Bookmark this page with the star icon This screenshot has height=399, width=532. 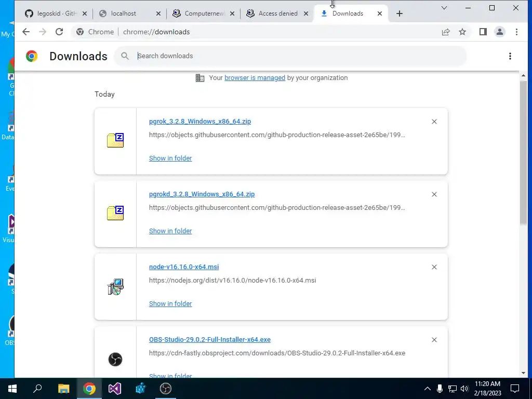(x=462, y=32)
